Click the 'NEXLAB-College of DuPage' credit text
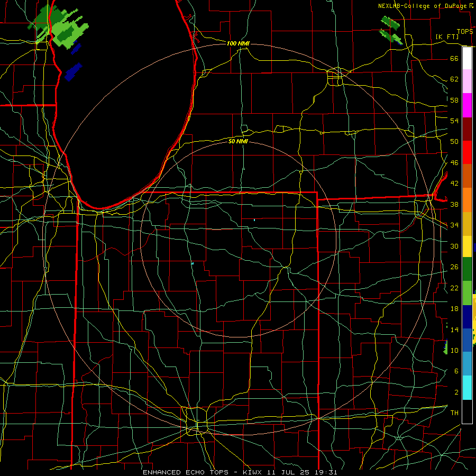Image resolution: width=476 pixels, height=476 pixels. [422, 6]
